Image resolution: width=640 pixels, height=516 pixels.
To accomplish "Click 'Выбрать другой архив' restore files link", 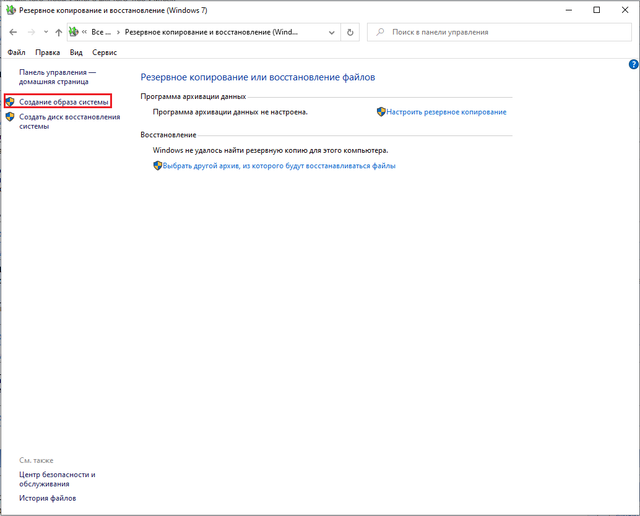I will click(x=279, y=166).
